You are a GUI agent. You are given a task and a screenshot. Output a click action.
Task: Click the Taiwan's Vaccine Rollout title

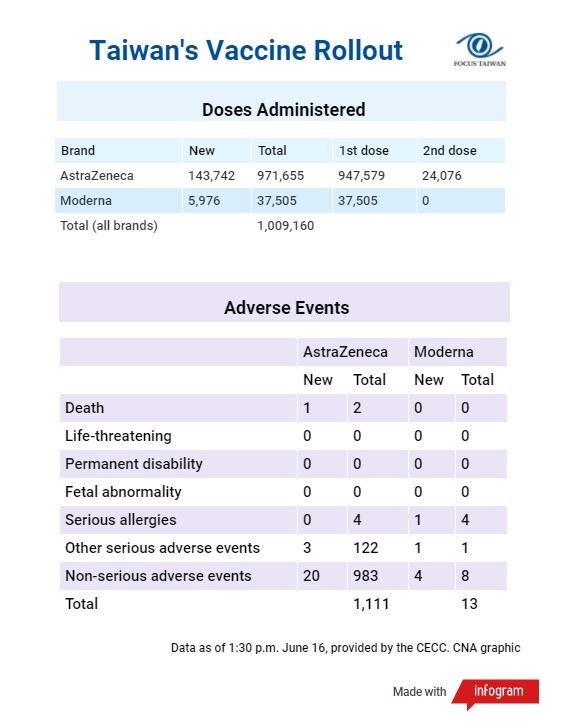pyautogui.click(x=246, y=50)
